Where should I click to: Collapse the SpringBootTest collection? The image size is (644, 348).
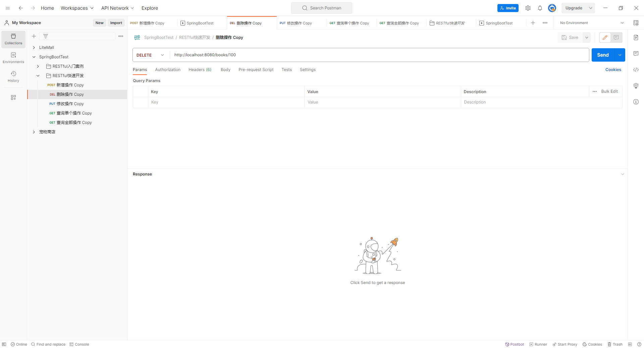coord(34,57)
